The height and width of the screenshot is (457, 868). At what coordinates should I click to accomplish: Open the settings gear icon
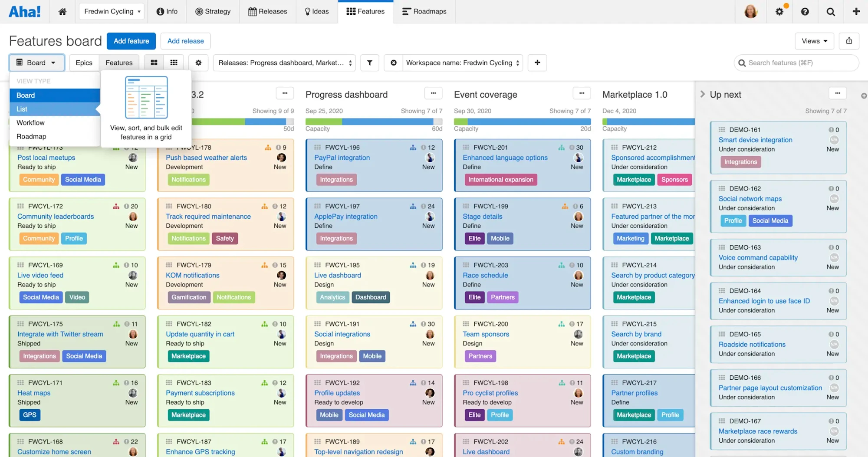click(779, 11)
